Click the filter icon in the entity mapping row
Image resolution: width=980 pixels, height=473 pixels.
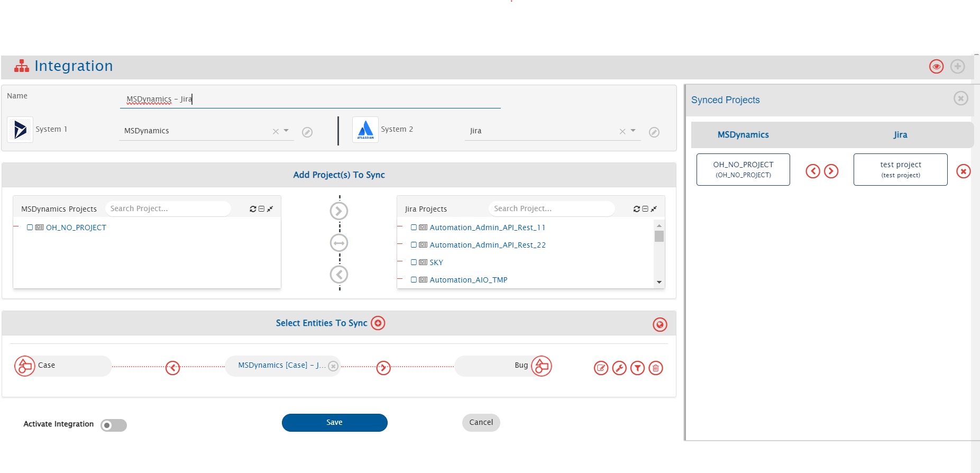pos(638,368)
